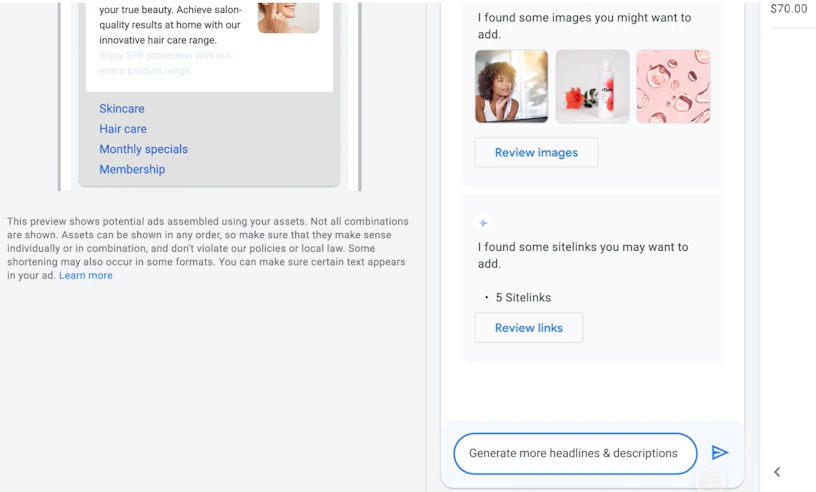Select the pink droplets image thumbnail
Screen dimensions: 816x492
coord(673,86)
